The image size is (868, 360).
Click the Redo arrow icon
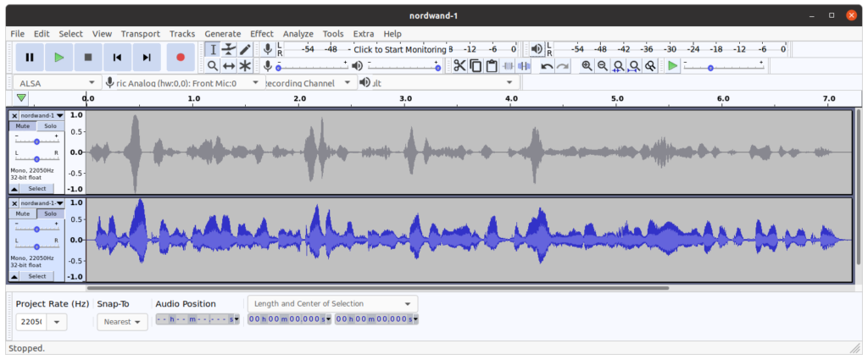(x=563, y=66)
